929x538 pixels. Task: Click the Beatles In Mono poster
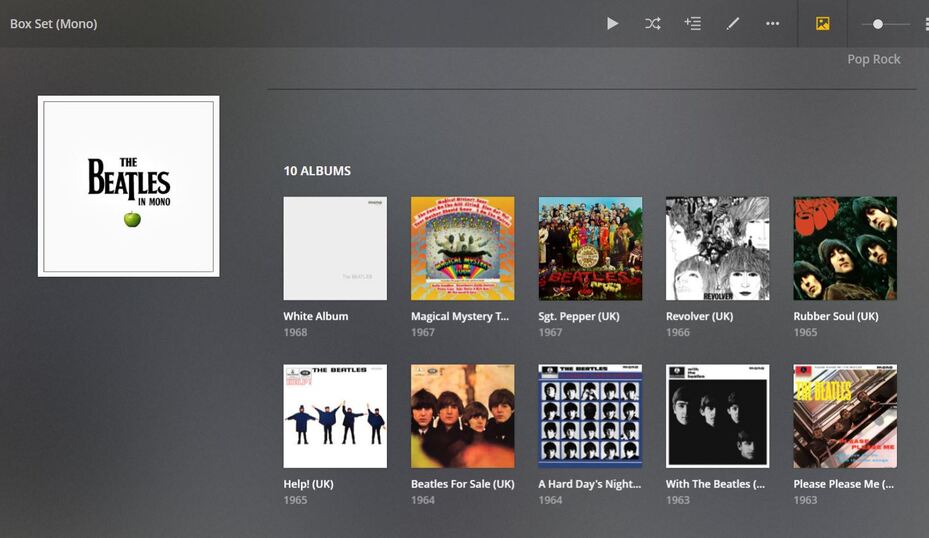pyautogui.click(x=129, y=186)
